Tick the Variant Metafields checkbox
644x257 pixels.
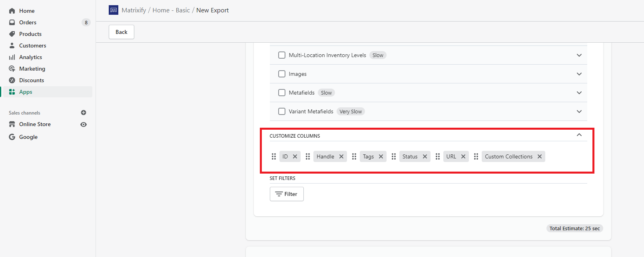[x=282, y=111]
